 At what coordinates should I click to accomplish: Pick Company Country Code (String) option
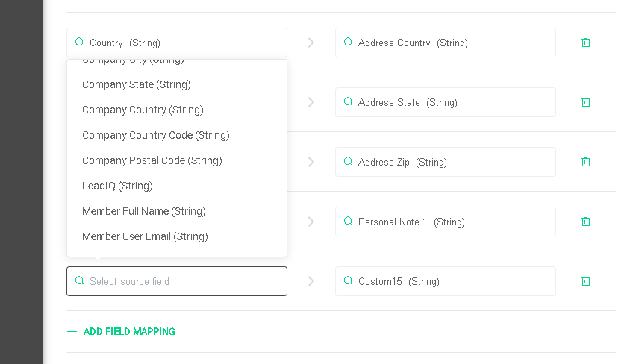pos(156,135)
